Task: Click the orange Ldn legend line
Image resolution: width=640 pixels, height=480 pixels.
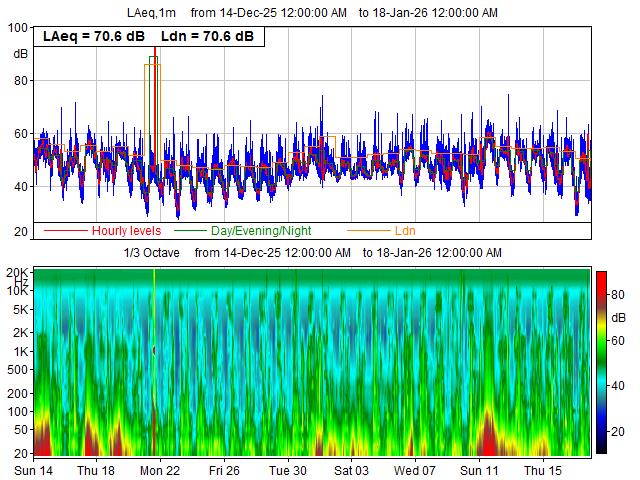Action: point(369,231)
